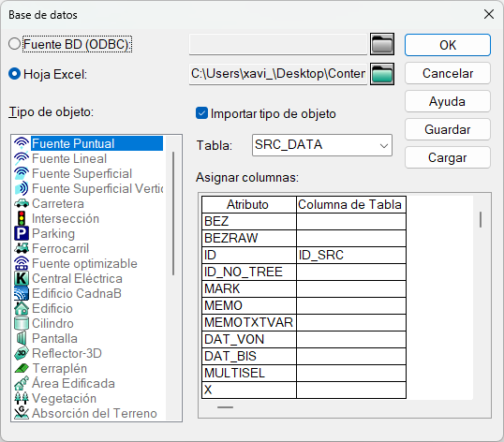
Task: Click the Guardar button
Action: pos(448,129)
